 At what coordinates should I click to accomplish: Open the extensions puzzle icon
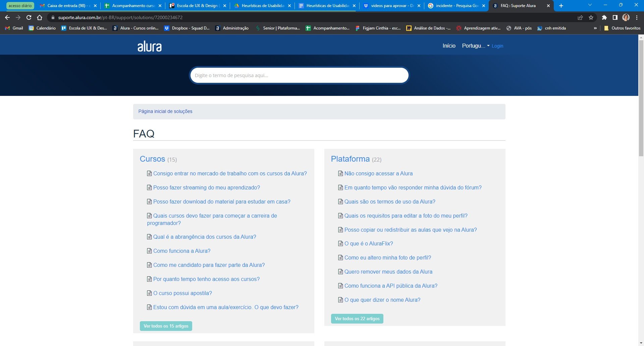coord(604,17)
